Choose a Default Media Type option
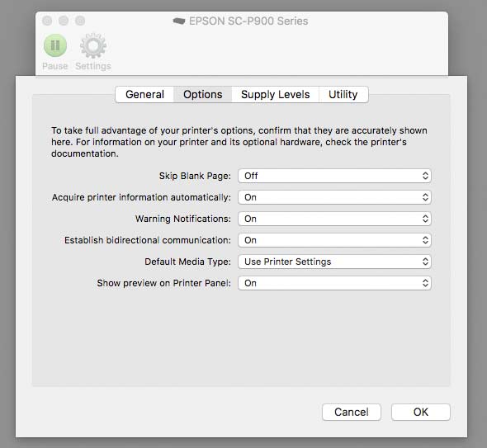The image size is (487, 448). tap(334, 262)
